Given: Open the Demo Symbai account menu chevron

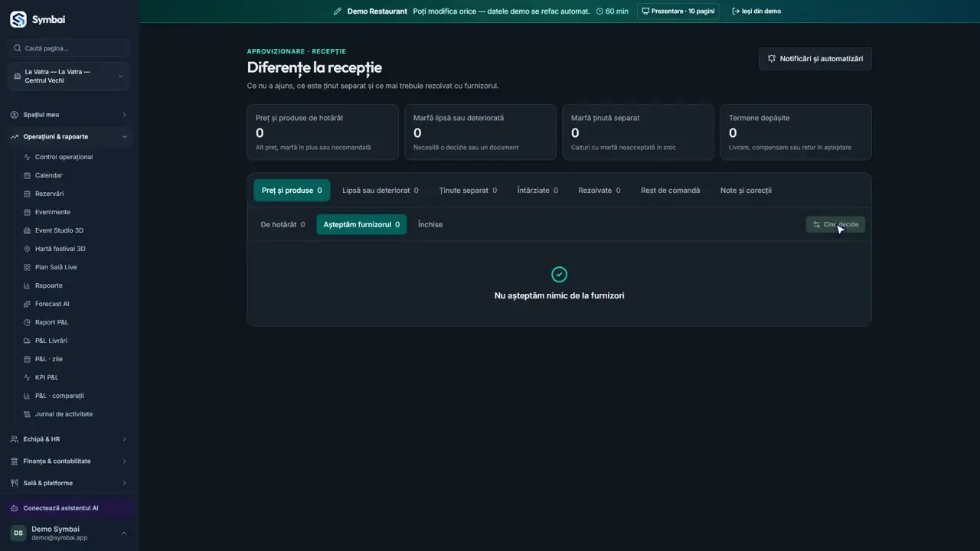Looking at the screenshot, I should click(x=124, y=533).
